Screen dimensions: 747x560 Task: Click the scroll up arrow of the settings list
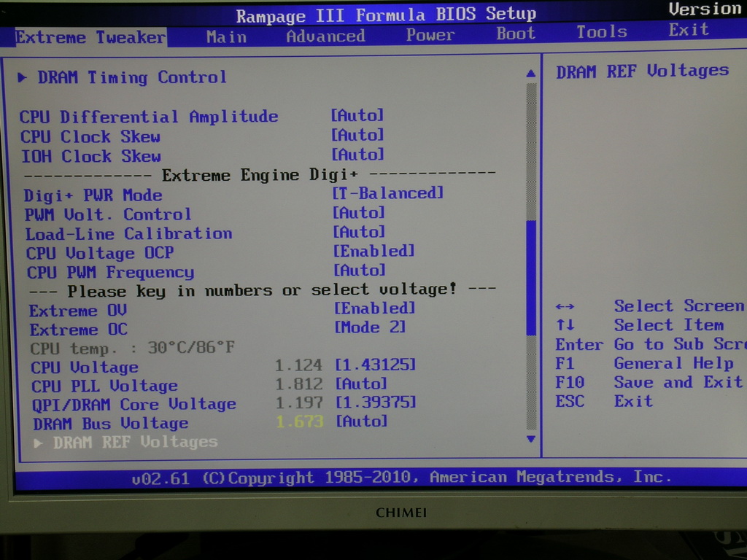[531, 73]
